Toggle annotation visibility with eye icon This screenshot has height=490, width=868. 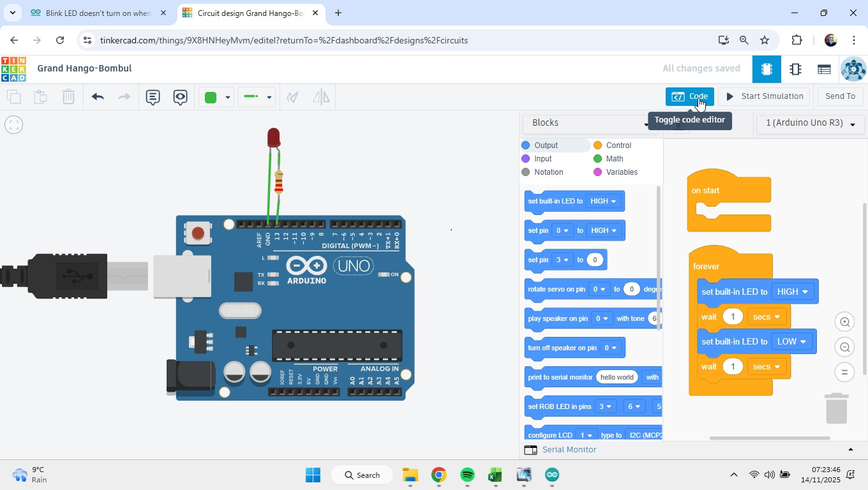180,96
